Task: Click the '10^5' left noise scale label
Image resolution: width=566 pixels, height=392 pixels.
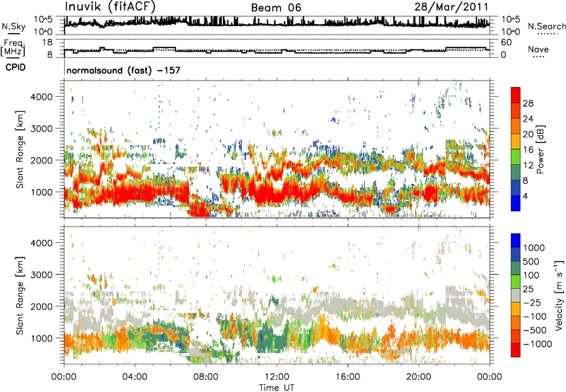Action: [43, 19]
